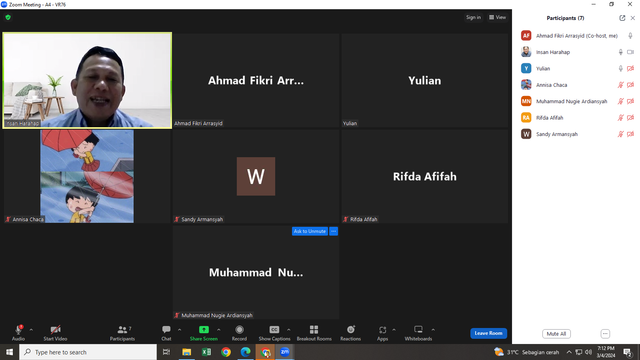Open share options arrow beside Share Screen

(219, 330)
